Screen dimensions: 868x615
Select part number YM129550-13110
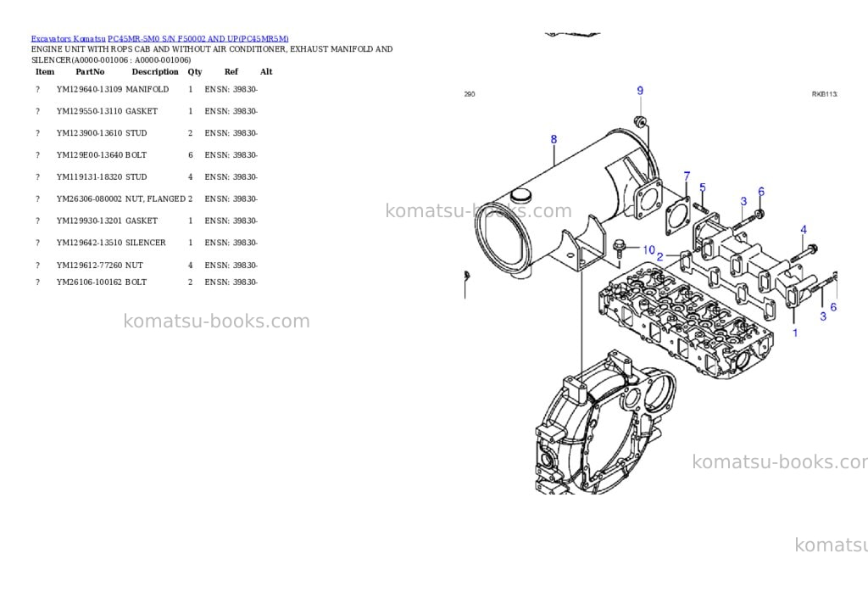90,111
